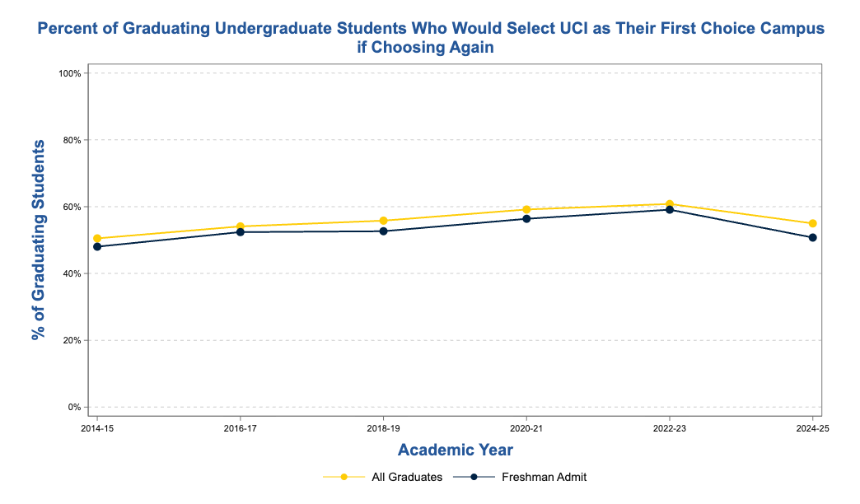Screen dimensions: 860x504
Task: Select the 2022-23 x-axis tick label
Action: [x=670, y=428]
